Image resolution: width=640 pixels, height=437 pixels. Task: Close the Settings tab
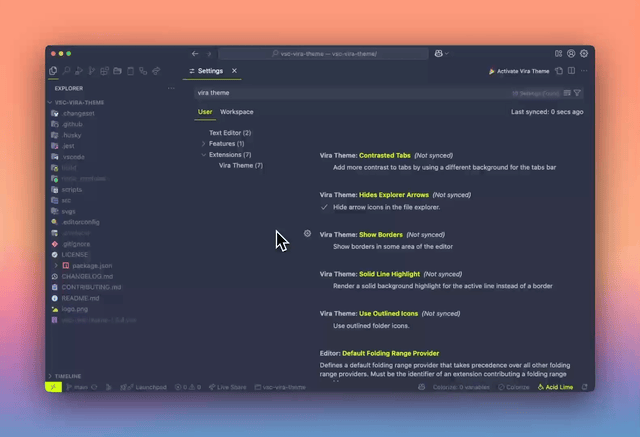click(234, 71)
